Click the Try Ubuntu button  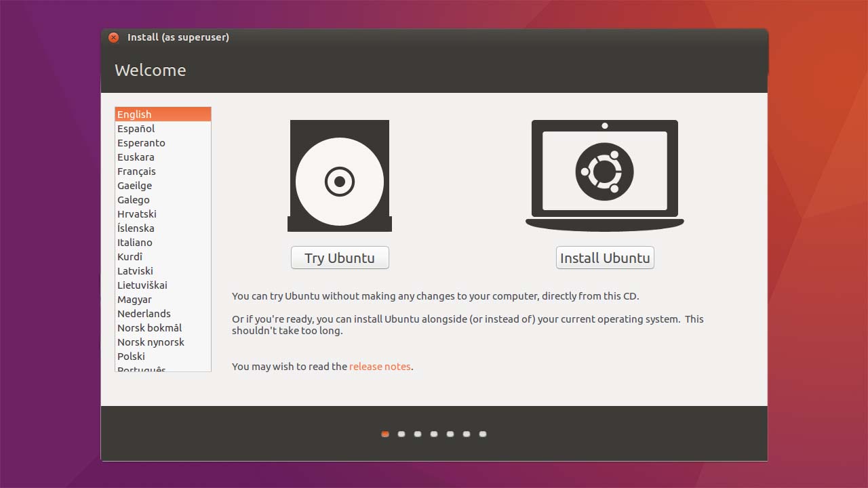pyautogui.click(x=340, y=258)
